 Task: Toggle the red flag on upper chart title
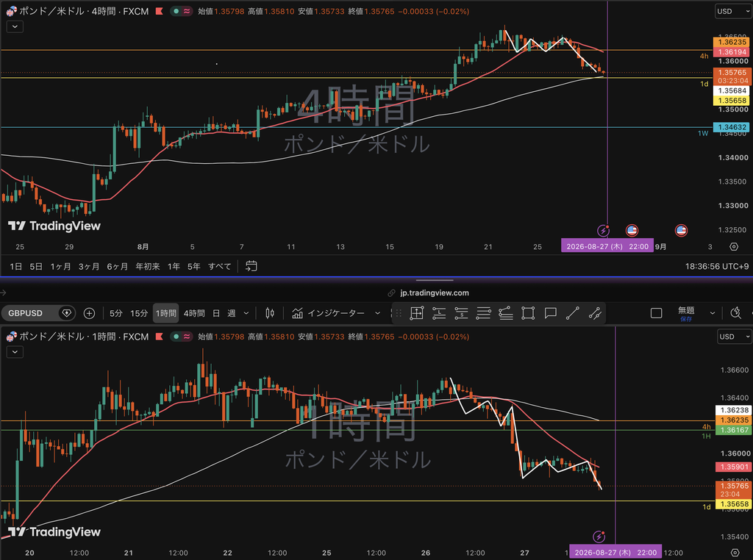[x=159, y=11]
